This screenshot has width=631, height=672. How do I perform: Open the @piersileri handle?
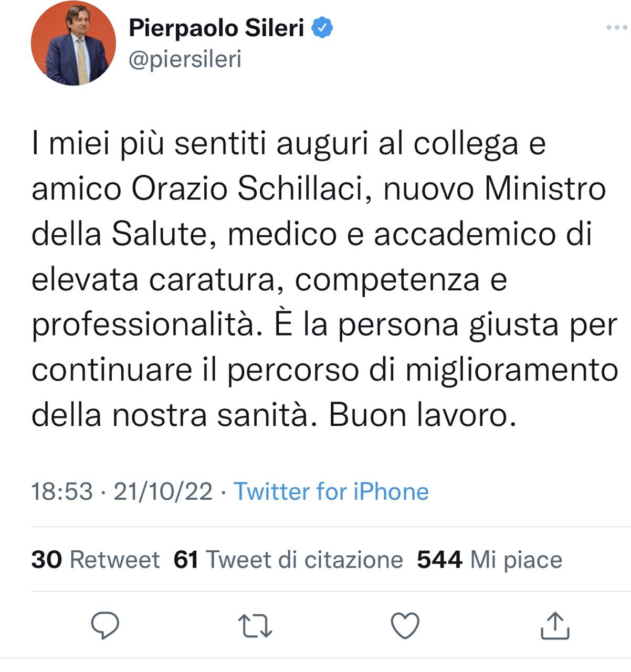[x=185, y=59]
